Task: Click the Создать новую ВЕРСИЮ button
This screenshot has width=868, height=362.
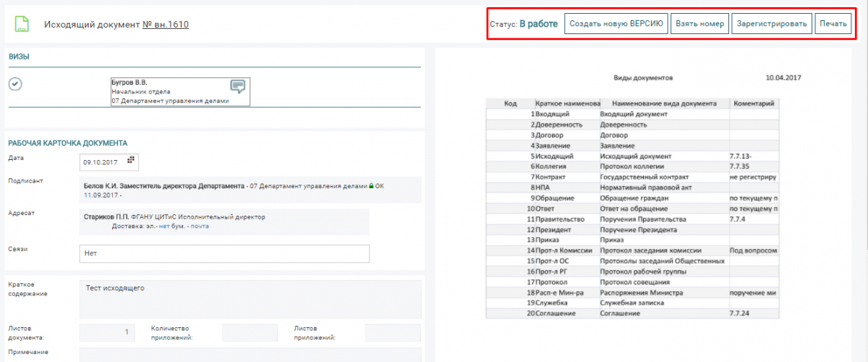Action: pos(616,24)
